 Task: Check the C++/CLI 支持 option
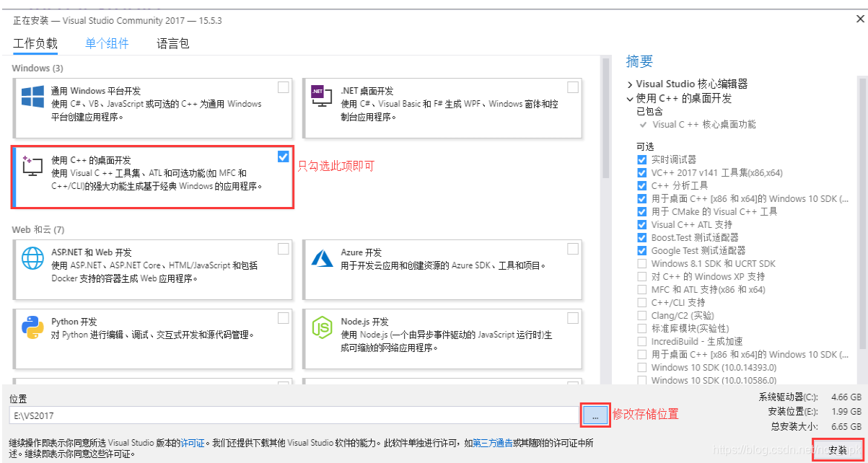pyautogui.click(x=642, y=302)
